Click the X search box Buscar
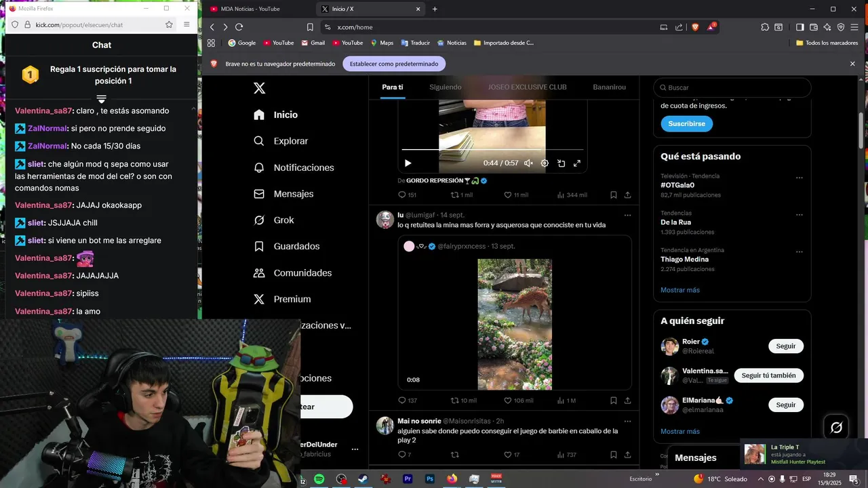The width and height of the screenshot is (868, 488). point(732,87)
